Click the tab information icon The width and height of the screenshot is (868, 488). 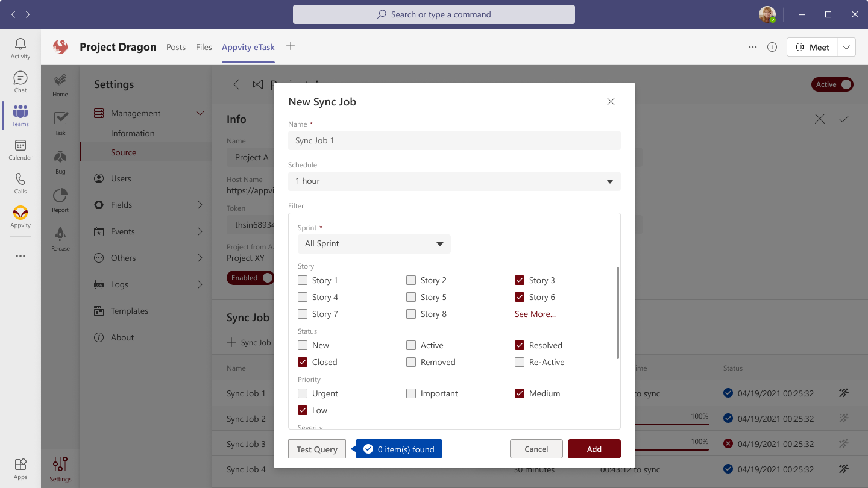click(772, 47)
